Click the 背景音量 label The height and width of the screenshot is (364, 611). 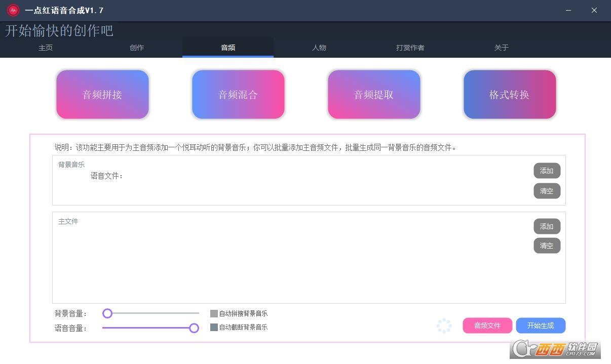point(71,314)
